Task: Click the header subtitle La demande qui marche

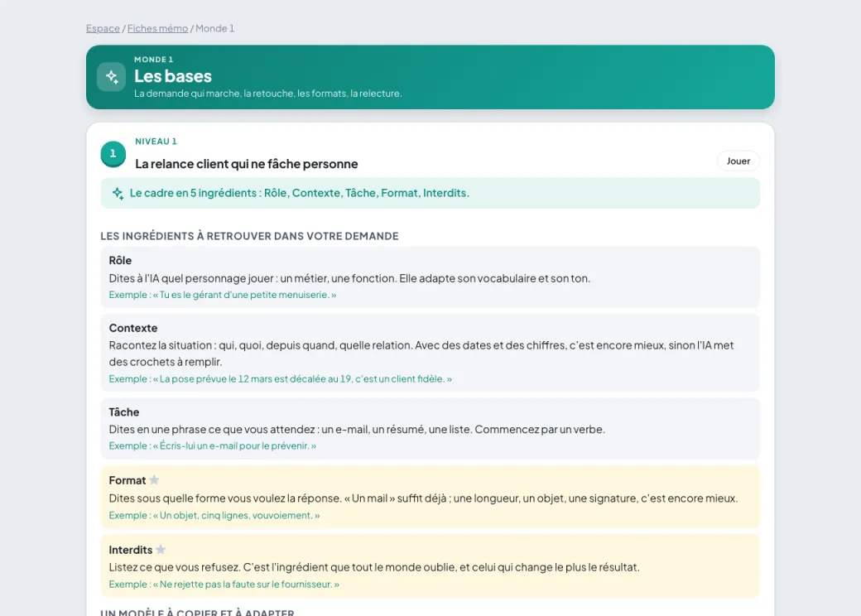Action: tap(268, 94)
